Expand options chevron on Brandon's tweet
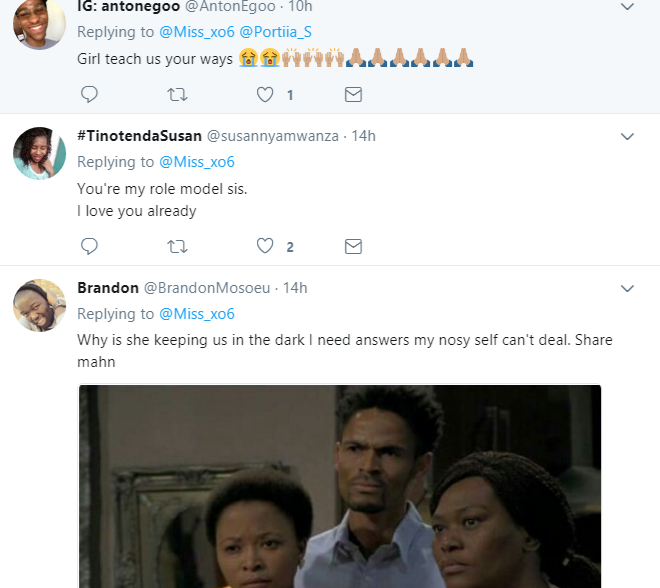The height and width of the screenshot is (588, 660). (627, 289)
